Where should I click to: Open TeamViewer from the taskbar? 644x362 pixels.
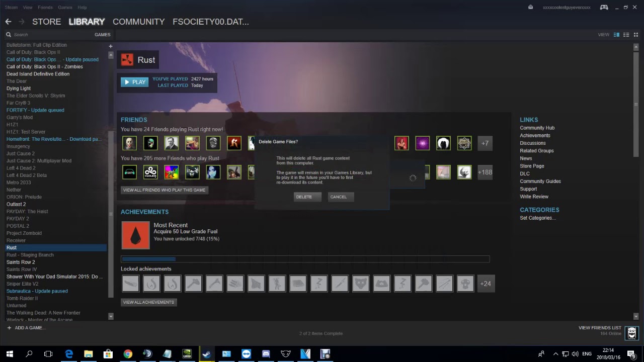(246, 354)
